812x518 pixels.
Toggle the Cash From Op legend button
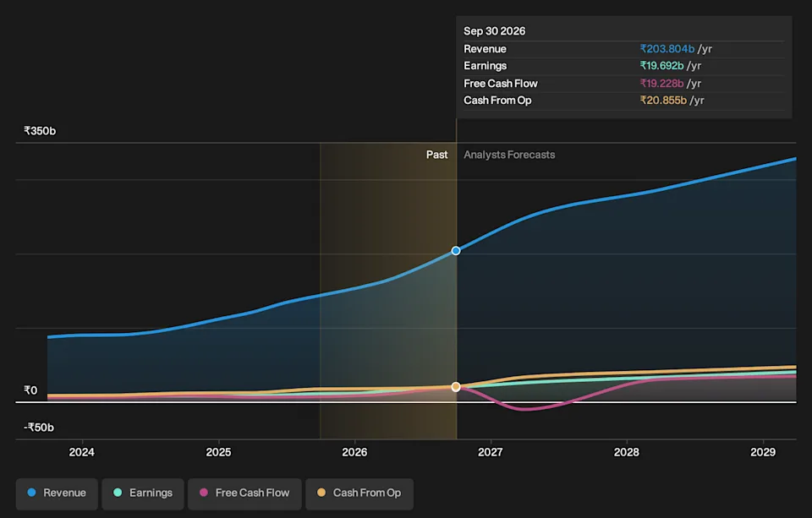tap(359, 493)
